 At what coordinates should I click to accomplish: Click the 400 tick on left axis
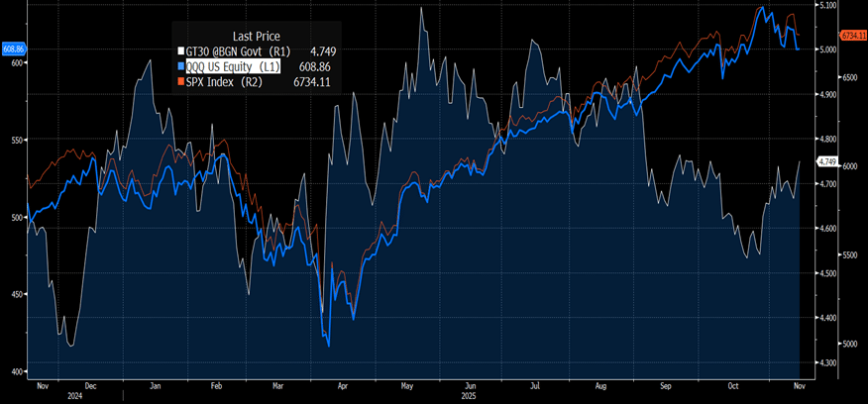(14, 371)
